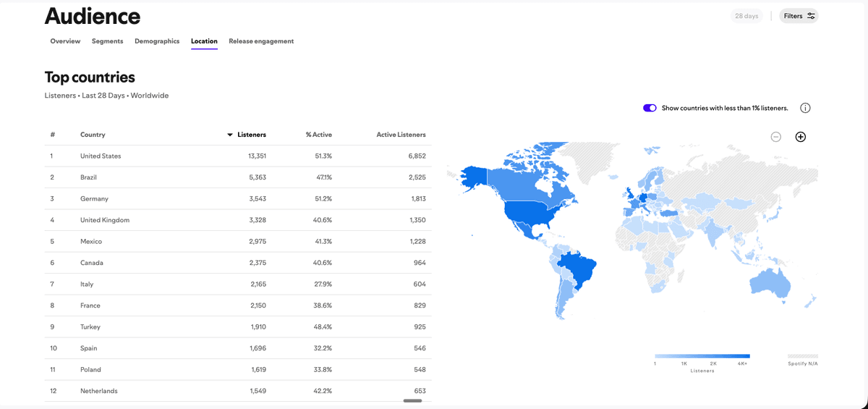Zoom in on the world map

point(801,137)
